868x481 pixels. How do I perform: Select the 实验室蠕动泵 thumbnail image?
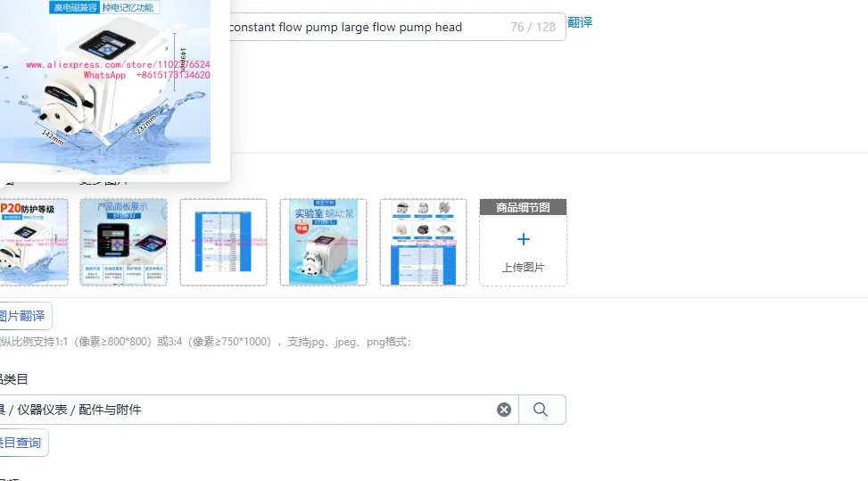click(x=323, y=243)
